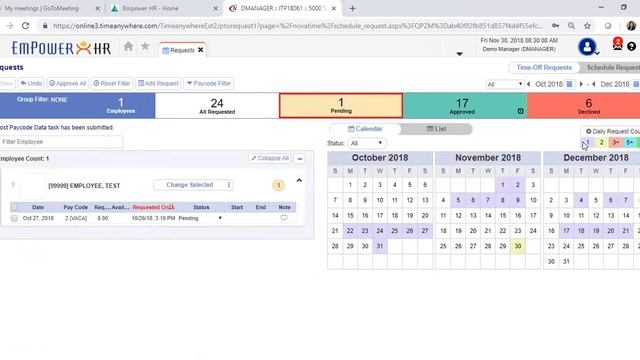Open the calendar Status All dropdown
Screen dimensions: 640x360
pyautogui.click(x=366, y=143)
